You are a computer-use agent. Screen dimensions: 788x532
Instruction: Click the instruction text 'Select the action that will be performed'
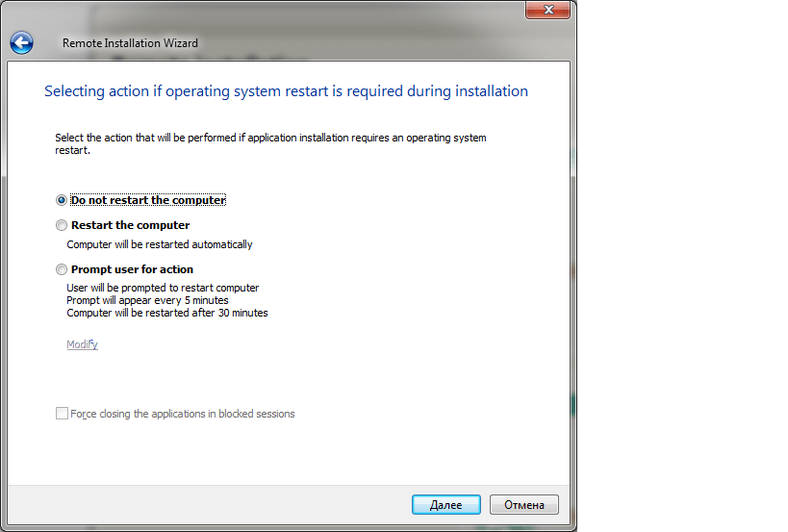coord(270,144)
